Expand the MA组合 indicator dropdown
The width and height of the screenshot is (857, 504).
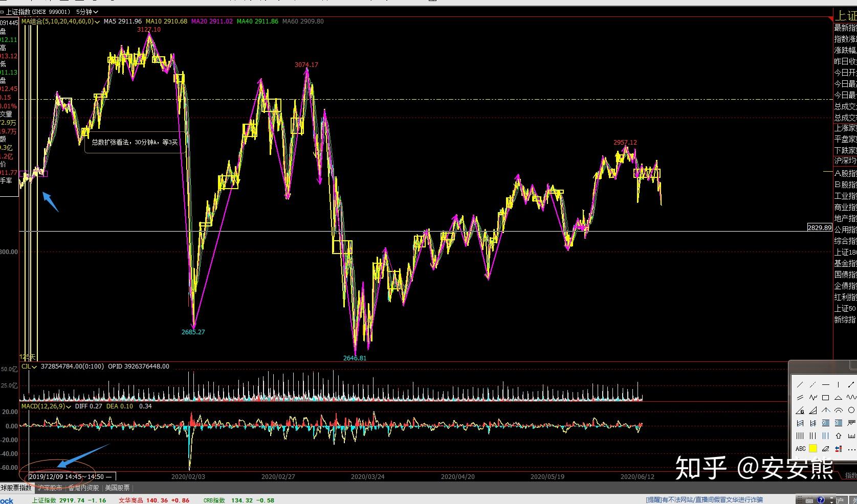tap(97, 21)
